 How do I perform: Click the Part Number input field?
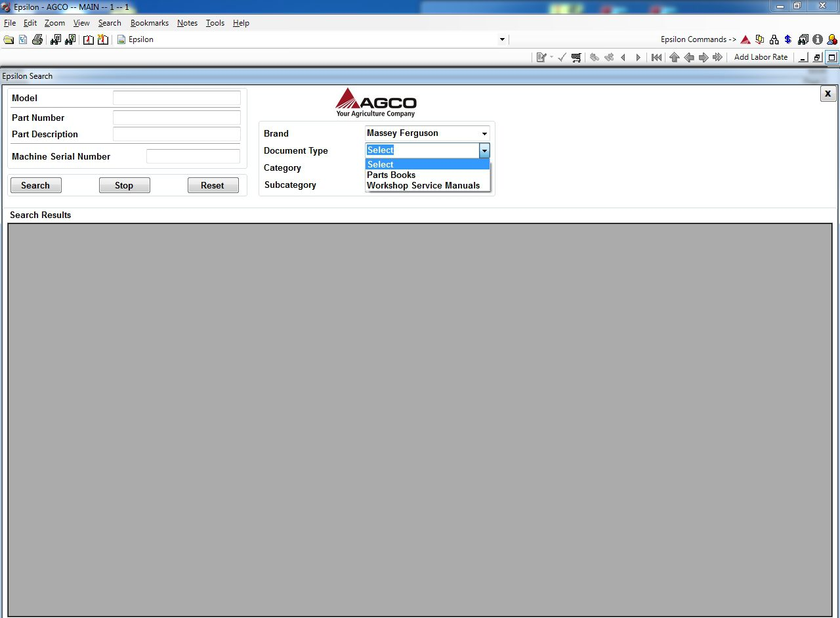177,118
